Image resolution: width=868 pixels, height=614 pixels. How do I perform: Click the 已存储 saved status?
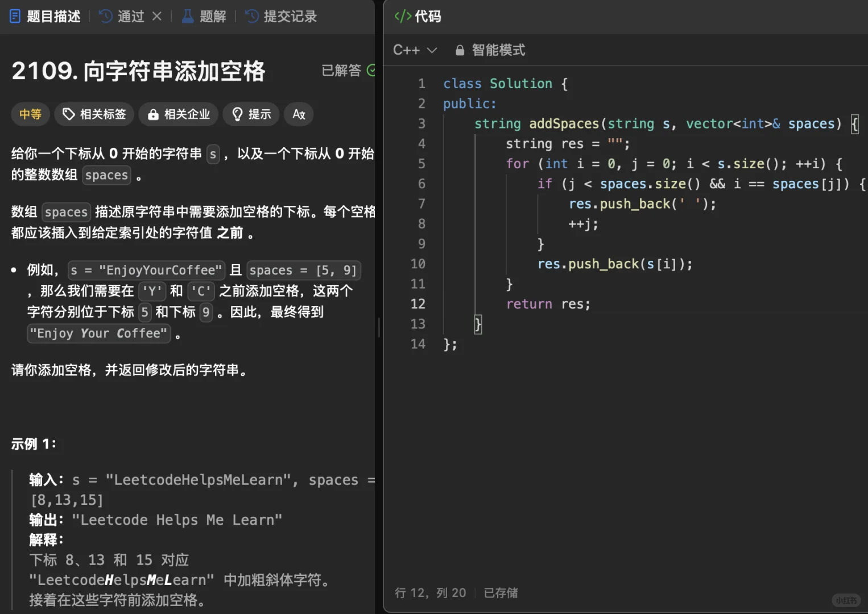501,593
